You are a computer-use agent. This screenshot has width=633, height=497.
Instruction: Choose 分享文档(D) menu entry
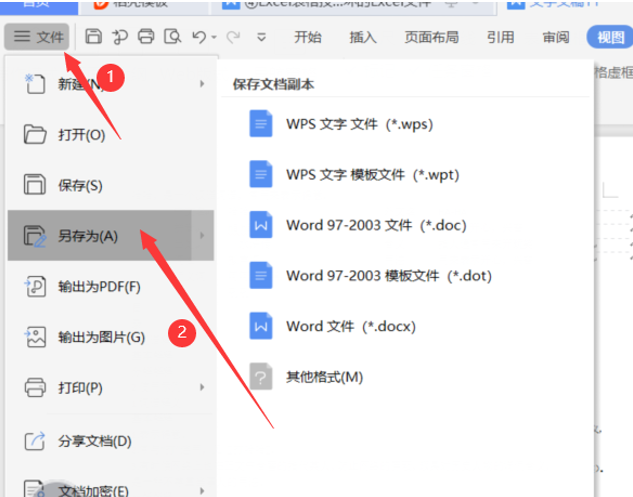point(111,441)
